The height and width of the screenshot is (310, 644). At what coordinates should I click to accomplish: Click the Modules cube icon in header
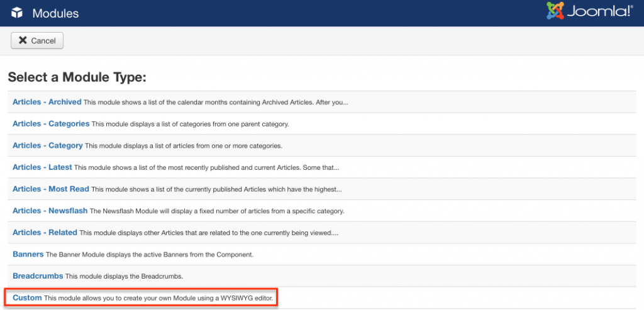click(x=17, y=13)
